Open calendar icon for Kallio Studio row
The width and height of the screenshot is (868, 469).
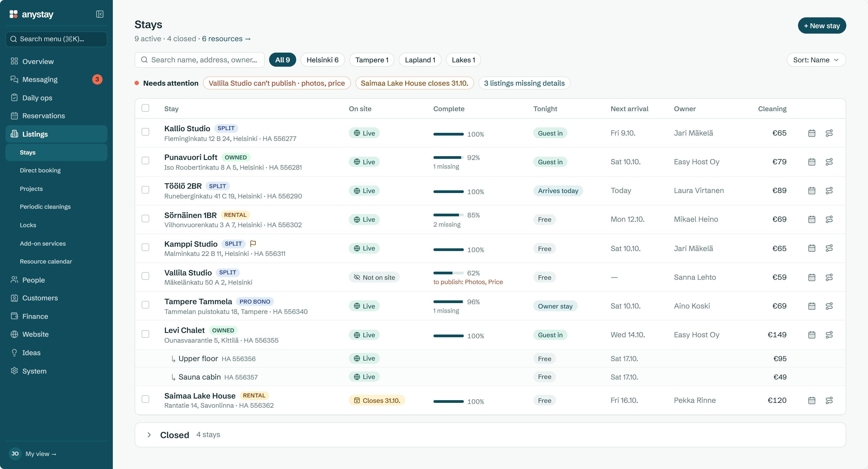812,133
